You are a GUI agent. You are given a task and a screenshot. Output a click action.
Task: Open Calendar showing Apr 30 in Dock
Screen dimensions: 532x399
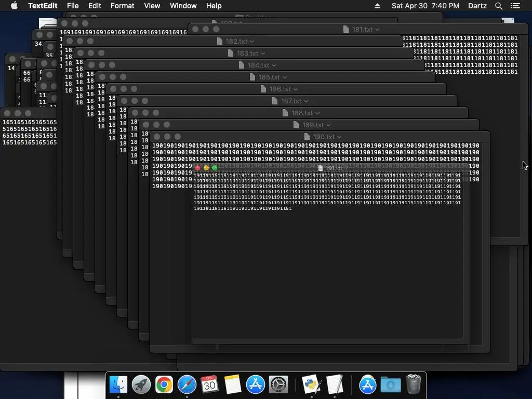point(209,384)
